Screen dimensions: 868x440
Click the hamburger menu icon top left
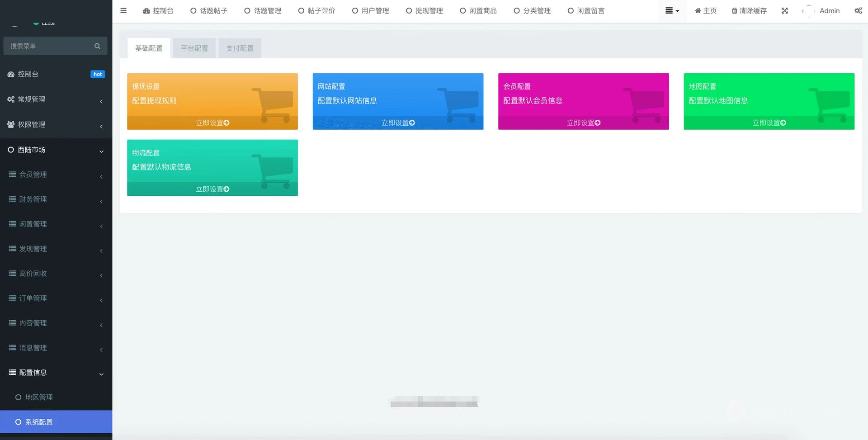tap(123, 10)
